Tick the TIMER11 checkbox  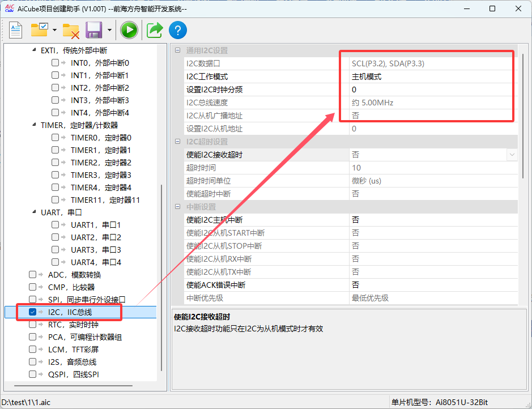[55, 200]
